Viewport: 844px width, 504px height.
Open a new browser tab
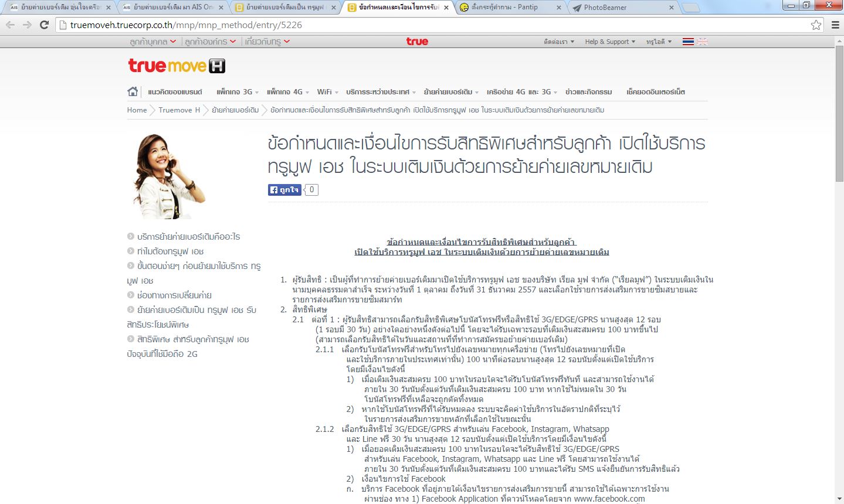(x=692, y=8)
